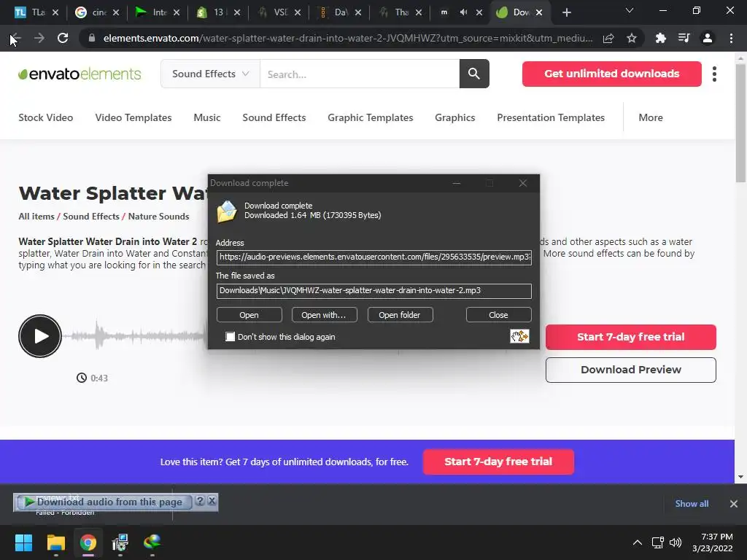747x560 pixels.
Task: Open media control icon in toolbar
Action: pyautogui.click(x=684, y=38)
